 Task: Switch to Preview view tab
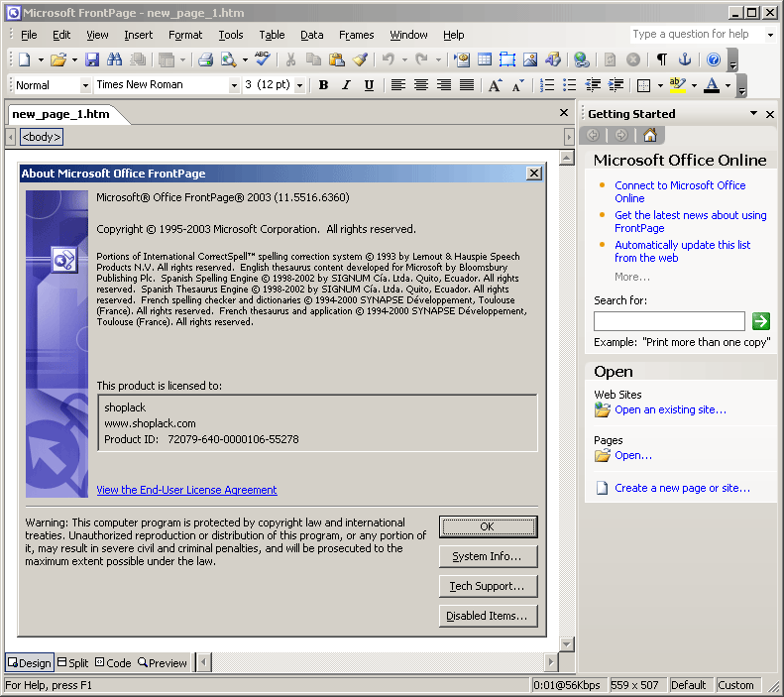162,663
